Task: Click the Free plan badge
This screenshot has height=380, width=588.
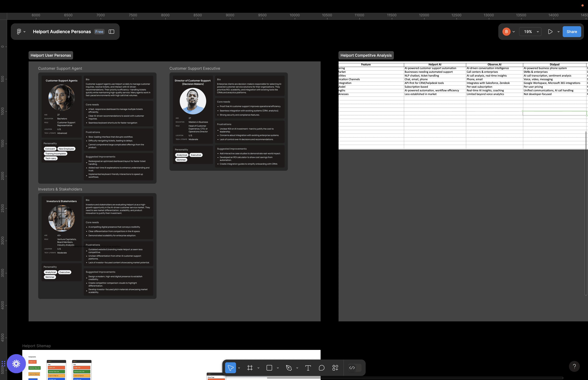Action: pyautogui.click(x=99, y=32)
